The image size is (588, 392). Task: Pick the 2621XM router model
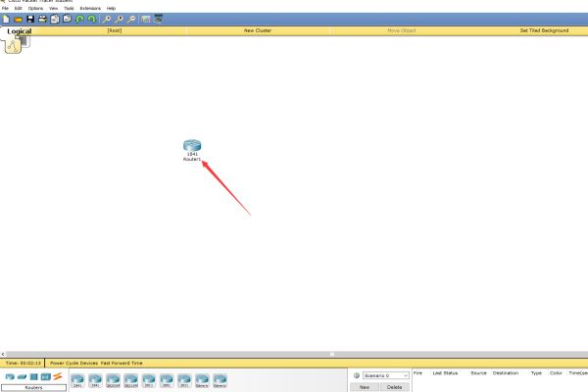[x=131, y=380]
